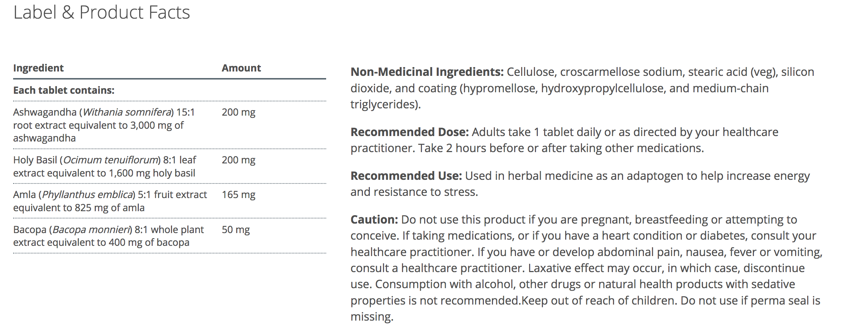The image size is (868, 329).
Task: Click the bold "Non-Medicinal Ingredients:" label
Action: tap(427, 72)
